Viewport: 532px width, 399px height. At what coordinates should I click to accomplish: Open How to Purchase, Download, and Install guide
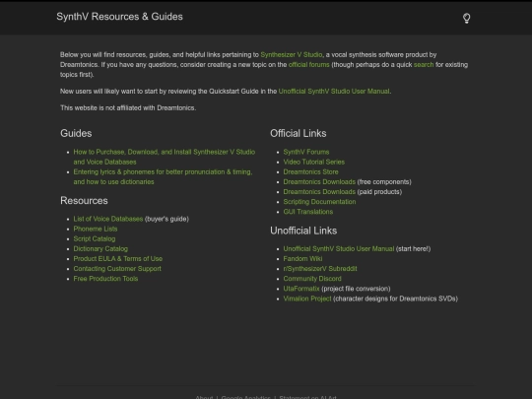click(x=165, y=157)
